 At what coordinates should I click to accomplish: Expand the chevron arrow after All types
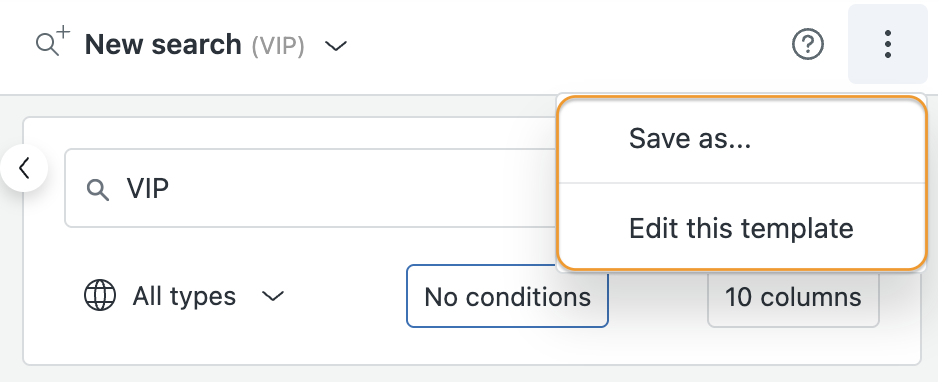pos(273,296)
